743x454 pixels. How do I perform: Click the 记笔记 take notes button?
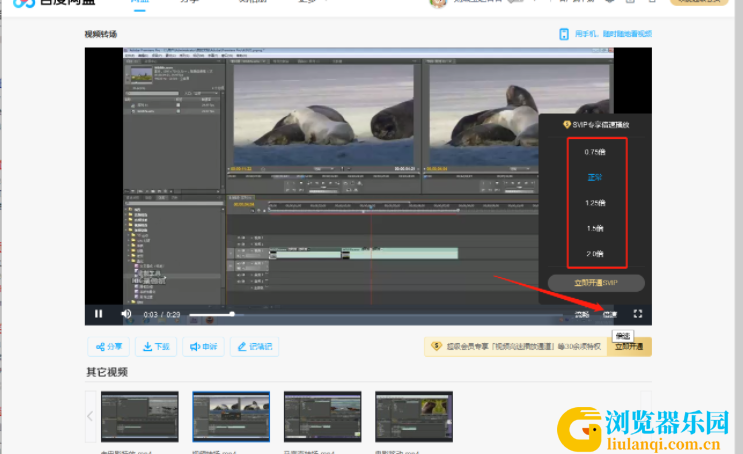tap(254, 346)
